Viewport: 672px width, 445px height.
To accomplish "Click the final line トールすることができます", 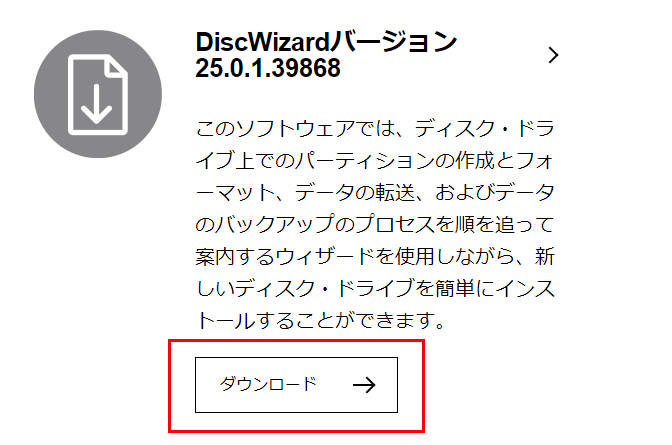I will tap(321, 320).
